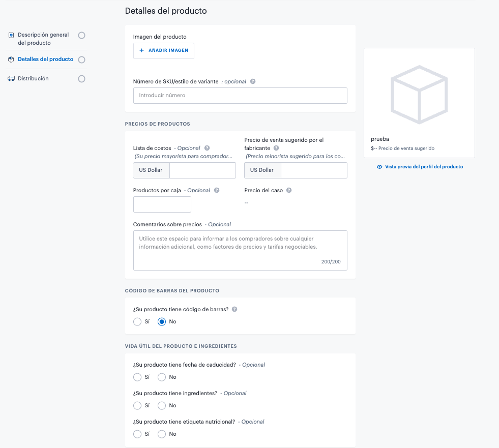Open Detalles del producto sidebar item

[x=45, y=59]
